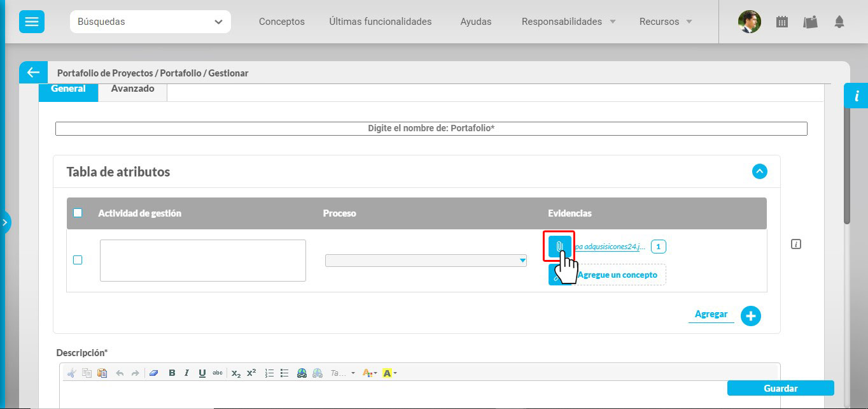Screen dimensions: 868x409
Task: Click the Guardar button
Action: point(780,388)
